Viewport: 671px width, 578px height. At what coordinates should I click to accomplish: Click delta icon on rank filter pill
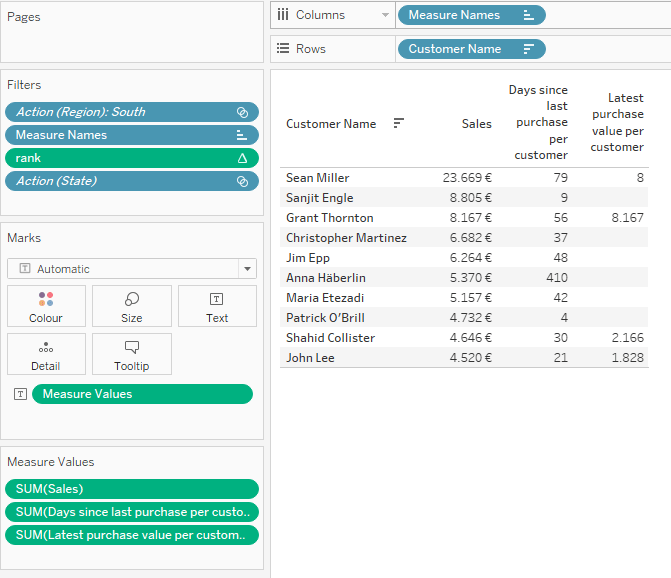242,158
